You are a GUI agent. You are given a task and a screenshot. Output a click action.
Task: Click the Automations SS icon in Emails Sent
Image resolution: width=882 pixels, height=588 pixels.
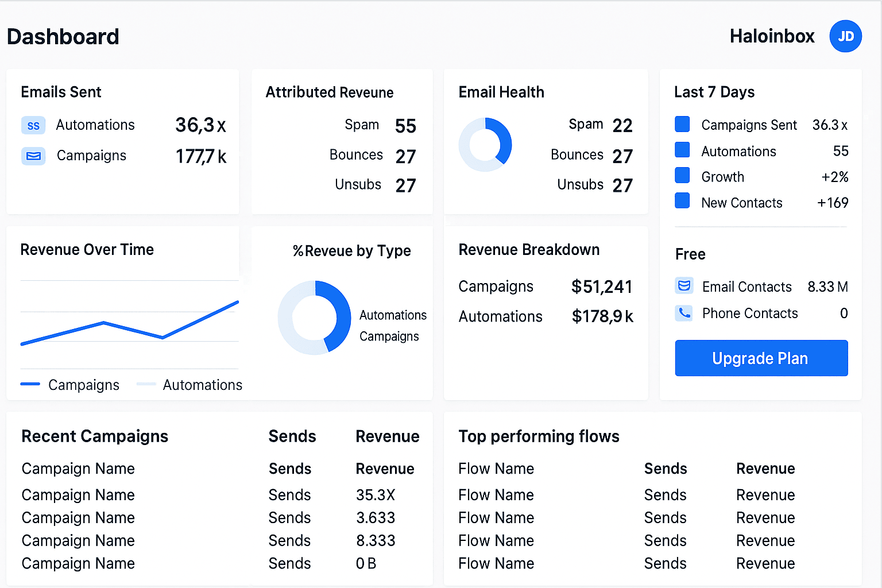pyautogui.click(x=33, y=125)
